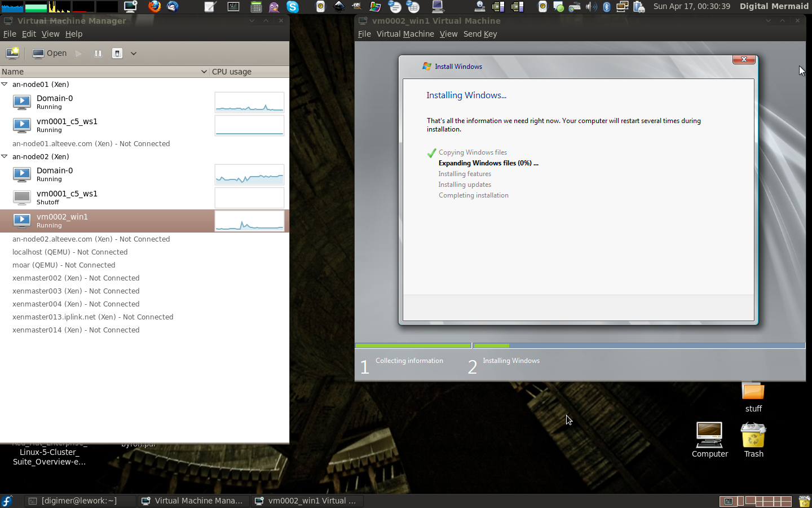Collapse the an-node01 (Xen) tree
Image resolution: width=812 pixels, height=508 pixels.
tap(5, 84)
